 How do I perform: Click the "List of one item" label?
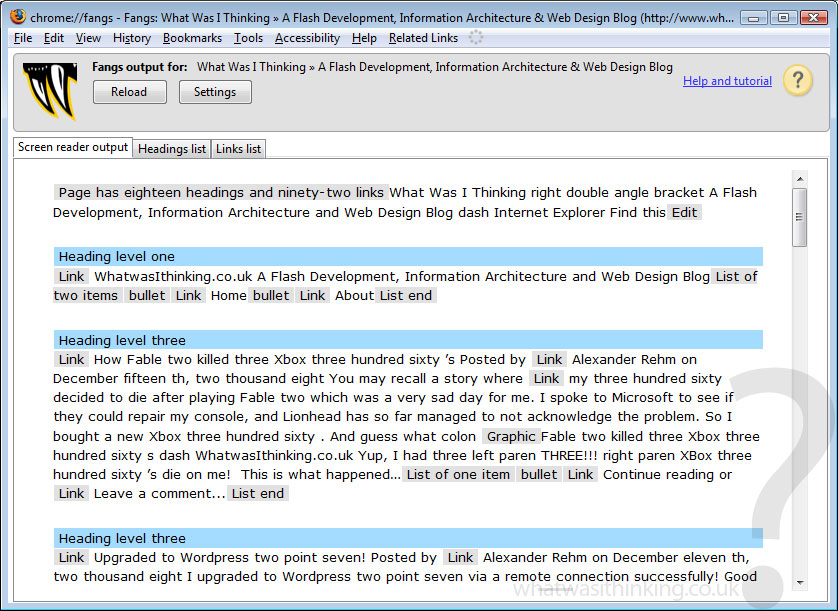click(x=458, y=474)
